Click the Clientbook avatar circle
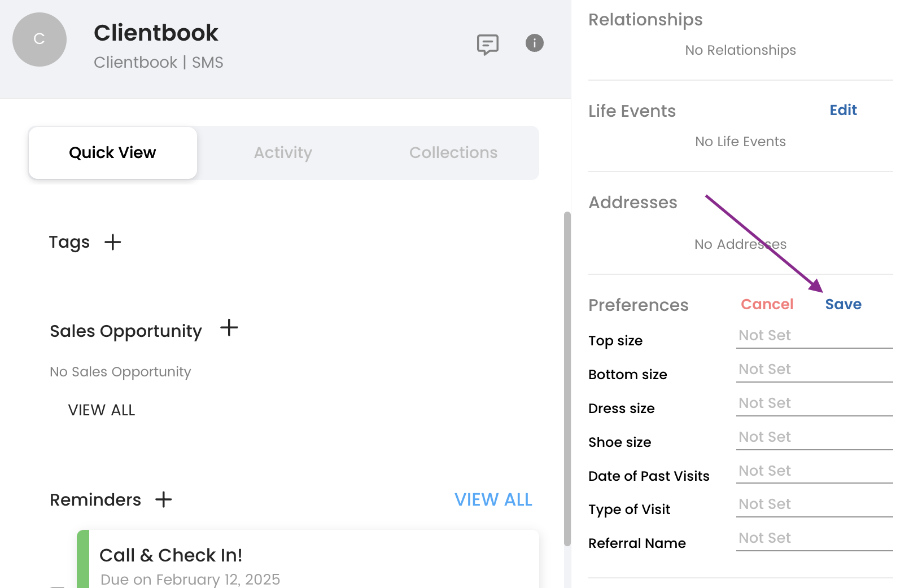This screenshot has height=588, width=909. coord(40,40)
